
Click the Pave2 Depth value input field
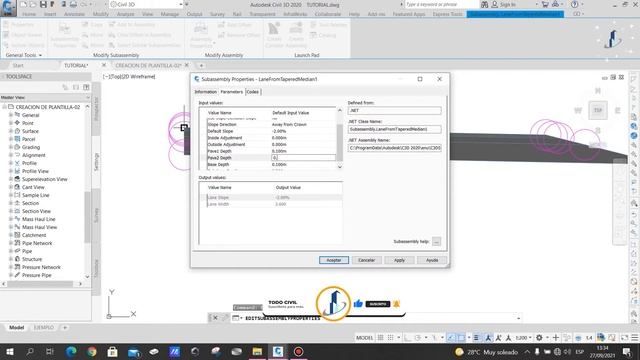pyautogui.click(x=303, y=158)
